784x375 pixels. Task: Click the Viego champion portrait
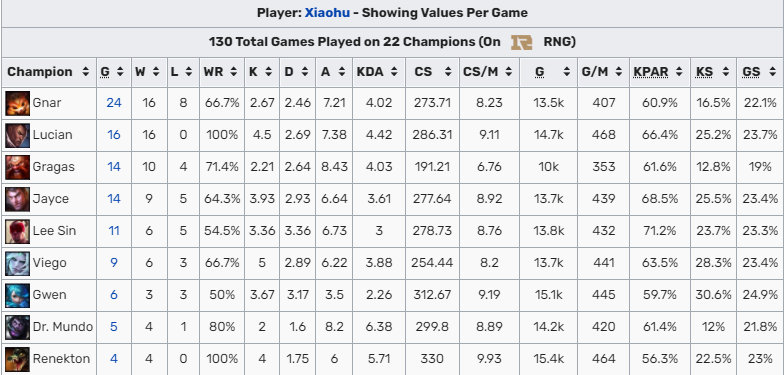(18, 263)
